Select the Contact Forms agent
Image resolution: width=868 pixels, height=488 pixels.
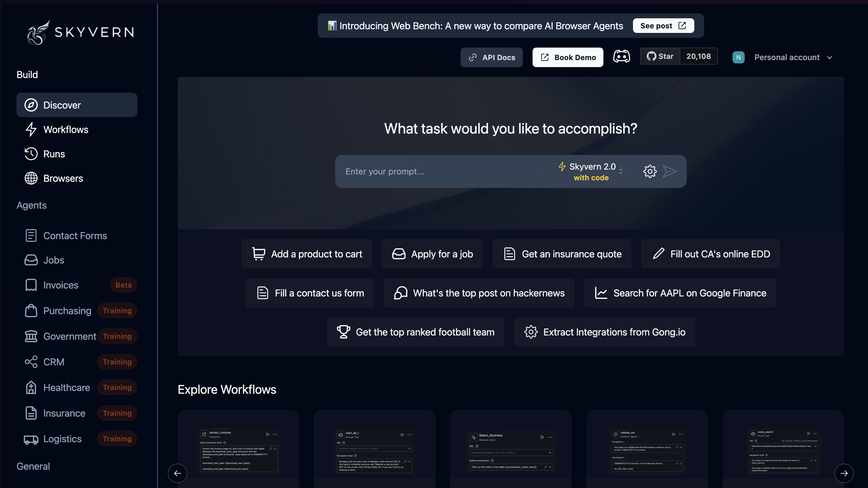[x=75, y=236]
